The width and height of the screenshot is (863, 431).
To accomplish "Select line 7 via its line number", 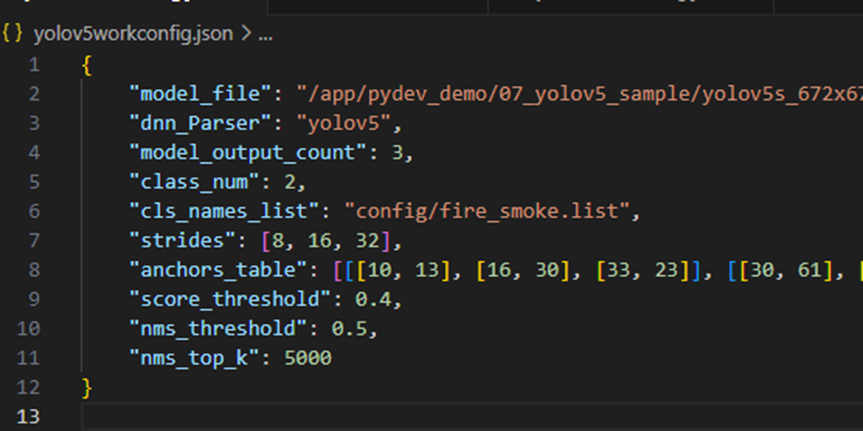I will [x=35, y=240].
